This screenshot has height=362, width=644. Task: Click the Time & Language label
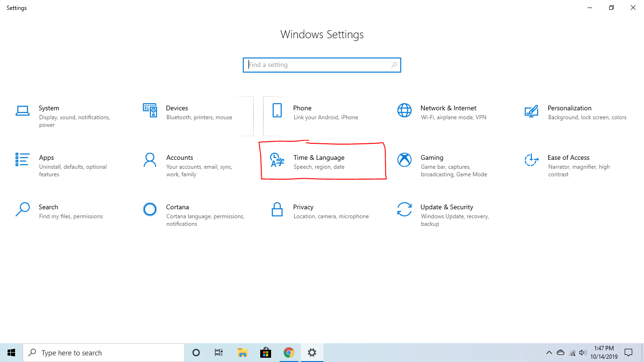coord(319,157)
